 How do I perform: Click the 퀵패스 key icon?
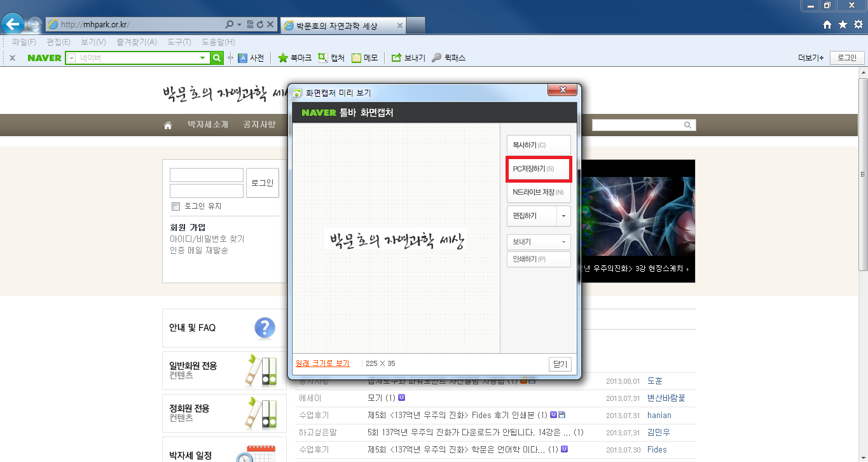pyautogui.click(x=436, y=58)
